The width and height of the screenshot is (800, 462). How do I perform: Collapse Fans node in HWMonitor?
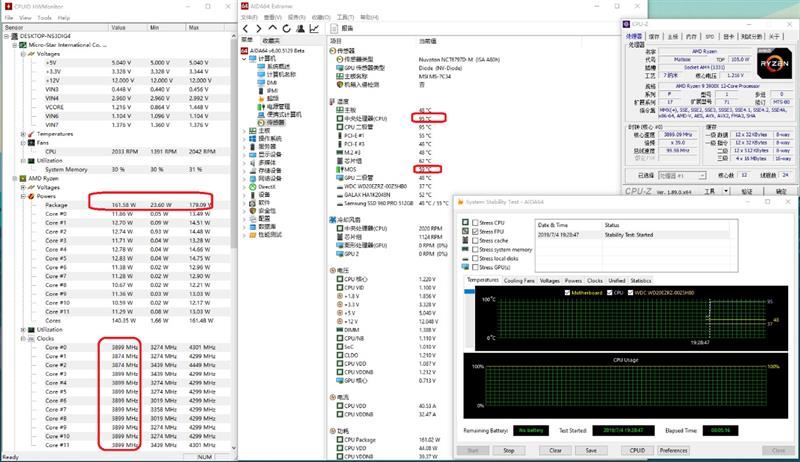click(x=23, y=143)
